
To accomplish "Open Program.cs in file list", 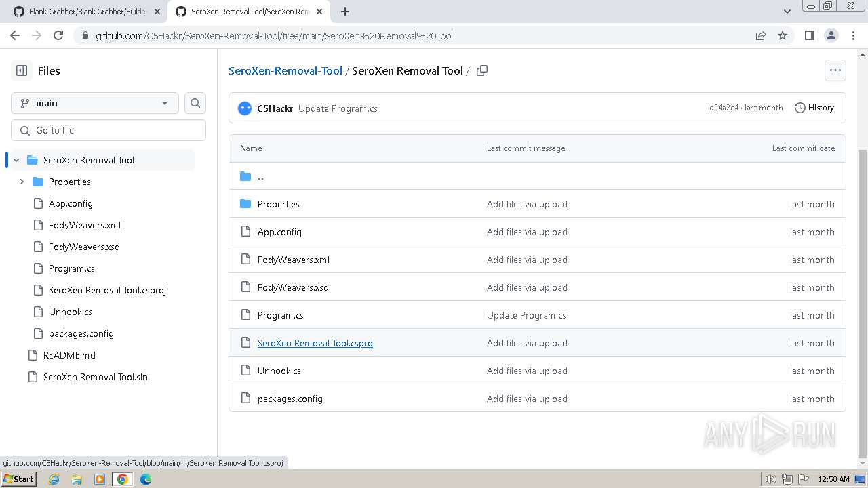I will pos(280,315).
